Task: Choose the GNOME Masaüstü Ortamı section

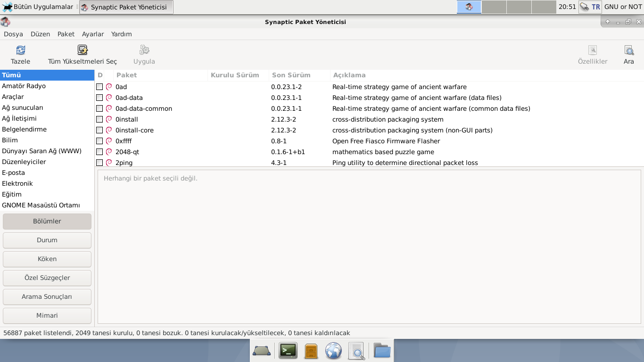Action: 47,205
